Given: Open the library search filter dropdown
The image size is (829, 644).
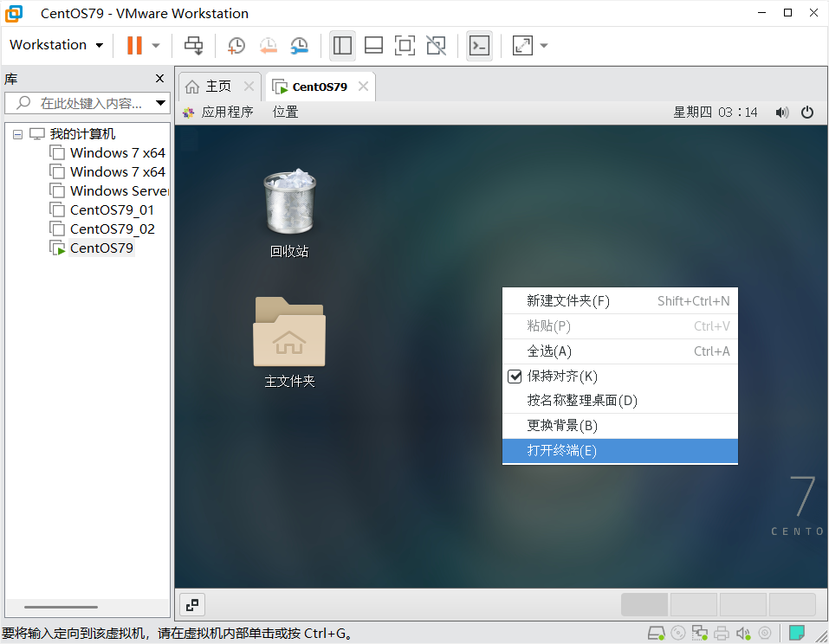Looking at the screenshot, I should (161, 103).
